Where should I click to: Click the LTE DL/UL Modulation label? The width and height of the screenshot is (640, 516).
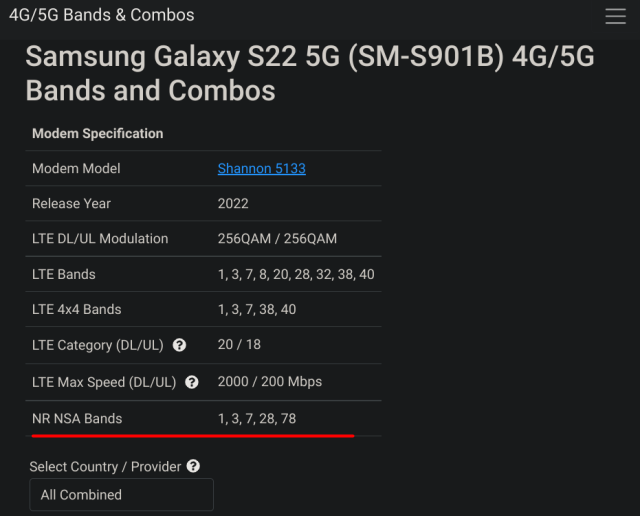pyautogui.click(x=100, y=239)
